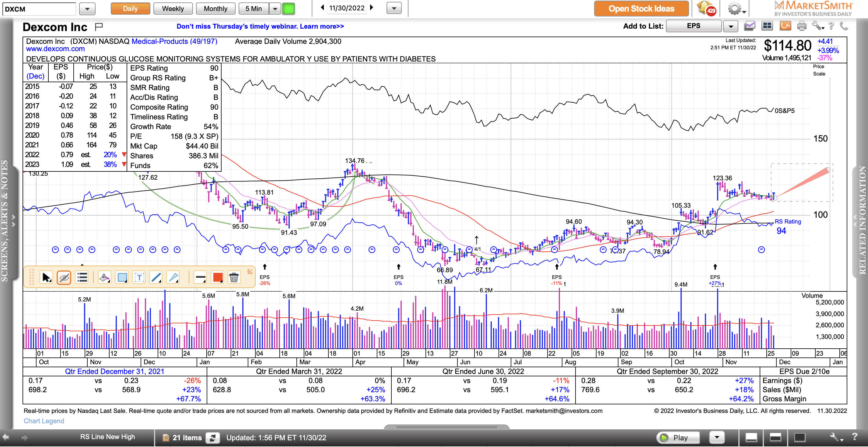
Task: Toggle hide annotations eye button
Action: [x=64, y=277]
